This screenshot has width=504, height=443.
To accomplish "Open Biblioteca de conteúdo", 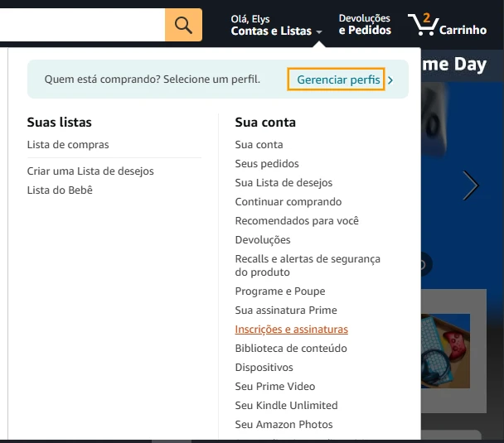I will tap(291, 349).
